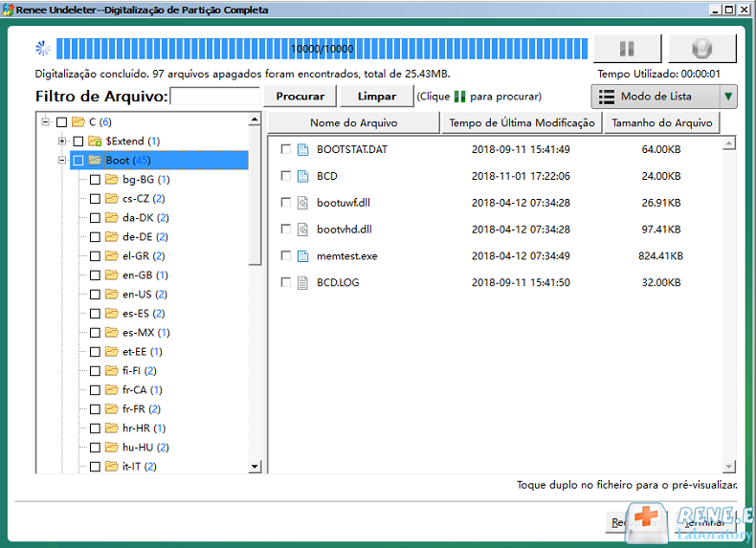This screenshot has width=756, height=548.
Task: Click the en-GB folder icon
Action: click(112, 274)
